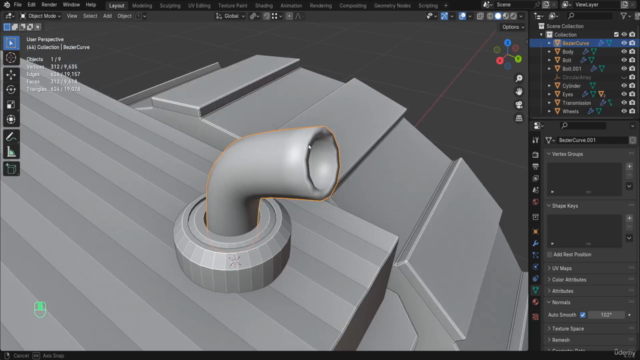Collapse the Normals panel
Viewport: 640px width, 360px height.
click(x=561, y=302)
